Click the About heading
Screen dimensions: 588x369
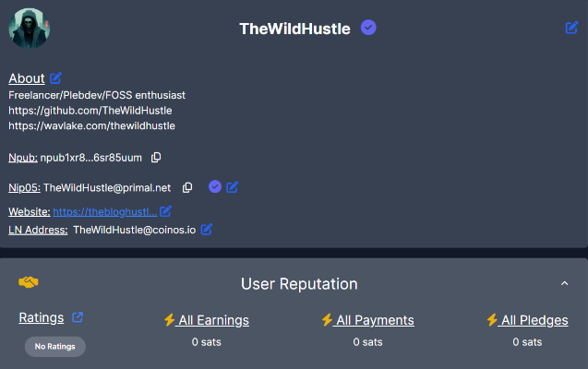(27, 78)
